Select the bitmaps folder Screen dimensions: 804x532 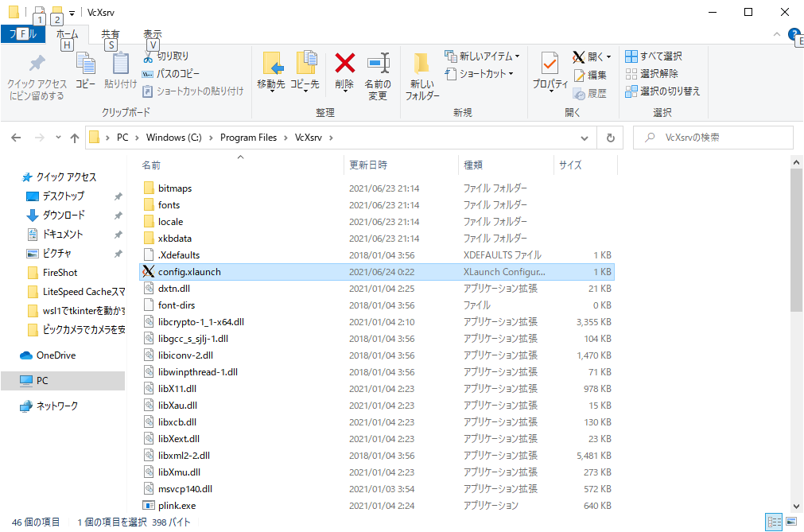tap(175, 188)
